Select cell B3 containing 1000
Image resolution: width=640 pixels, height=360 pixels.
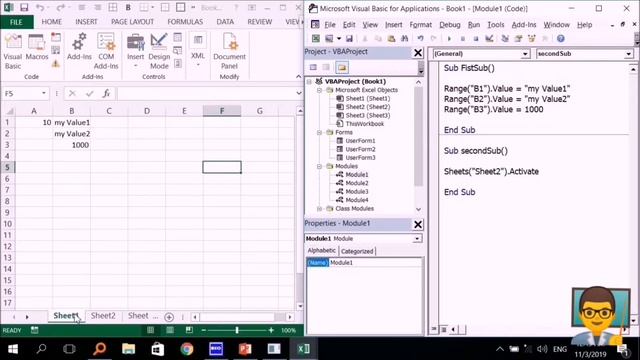pos(71,145)
